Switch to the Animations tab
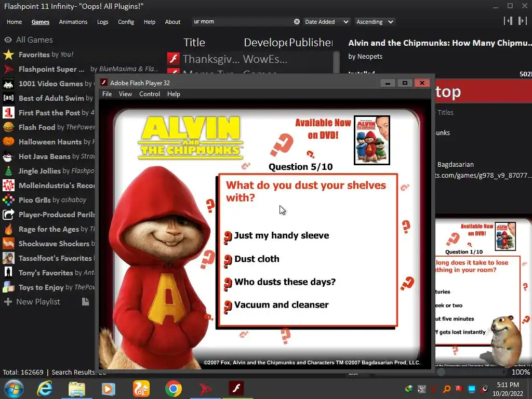Viewport: 532px width, 399px height. [73, 22]
